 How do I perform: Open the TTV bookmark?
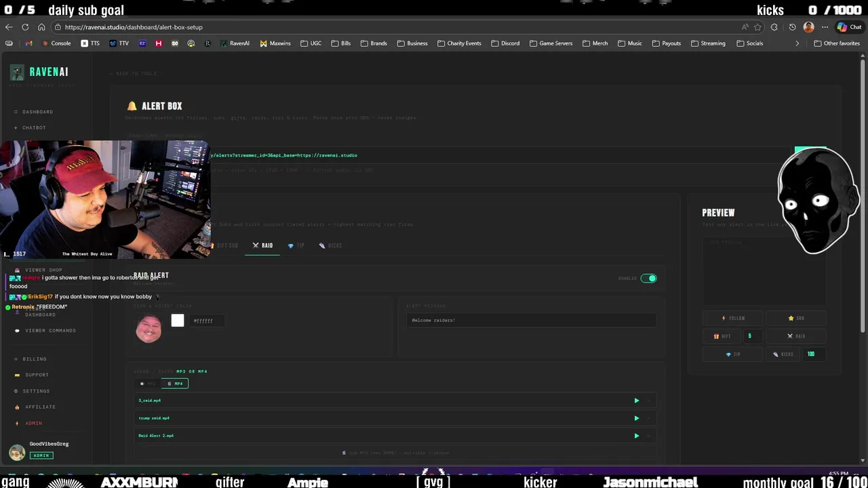coord(119,43)
